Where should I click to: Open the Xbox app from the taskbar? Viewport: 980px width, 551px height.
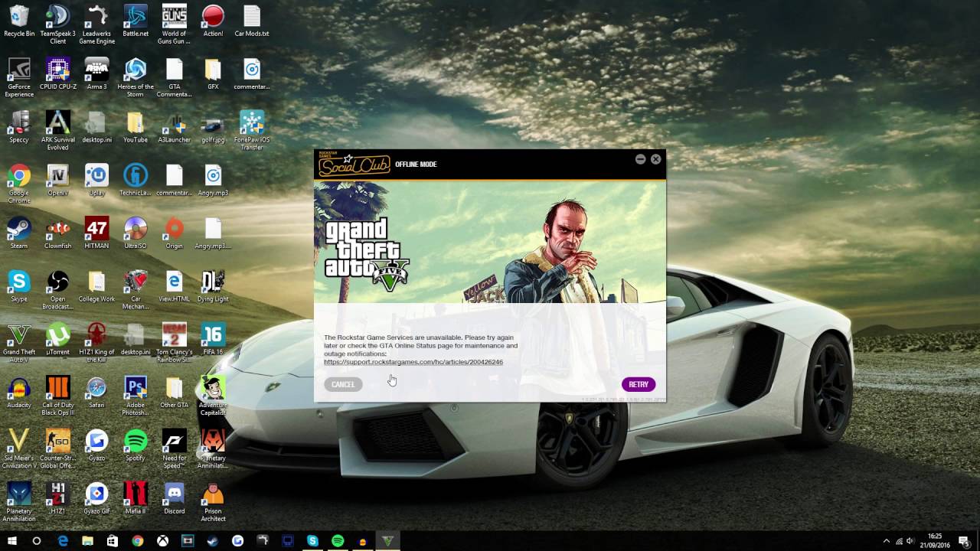[162, 541]
